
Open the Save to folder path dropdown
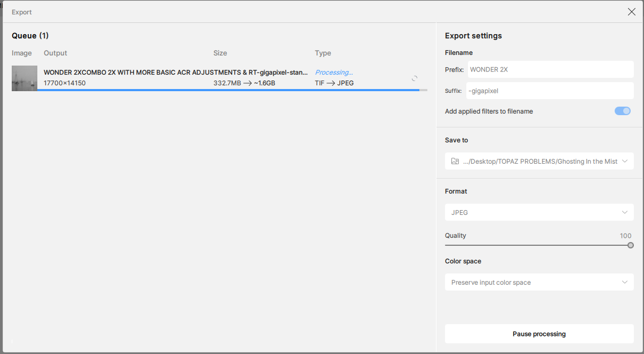(x=539, y=161)
